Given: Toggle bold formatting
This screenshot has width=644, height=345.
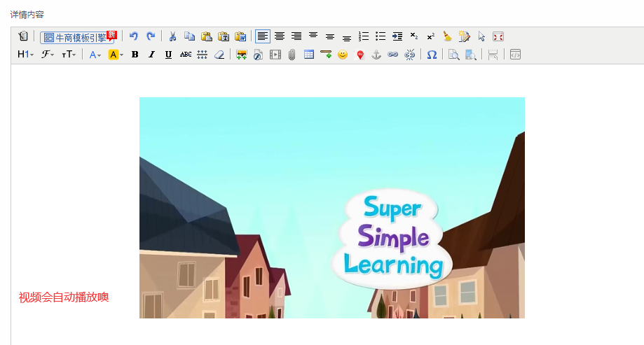Looking at the screenshot, I should pos(135,55).
